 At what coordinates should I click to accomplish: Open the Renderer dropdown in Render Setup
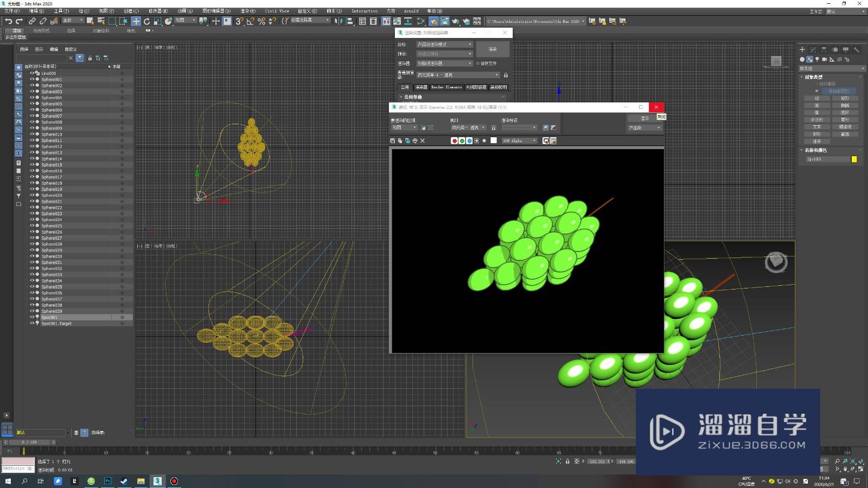pyautogui.click(x=444, y=63)
